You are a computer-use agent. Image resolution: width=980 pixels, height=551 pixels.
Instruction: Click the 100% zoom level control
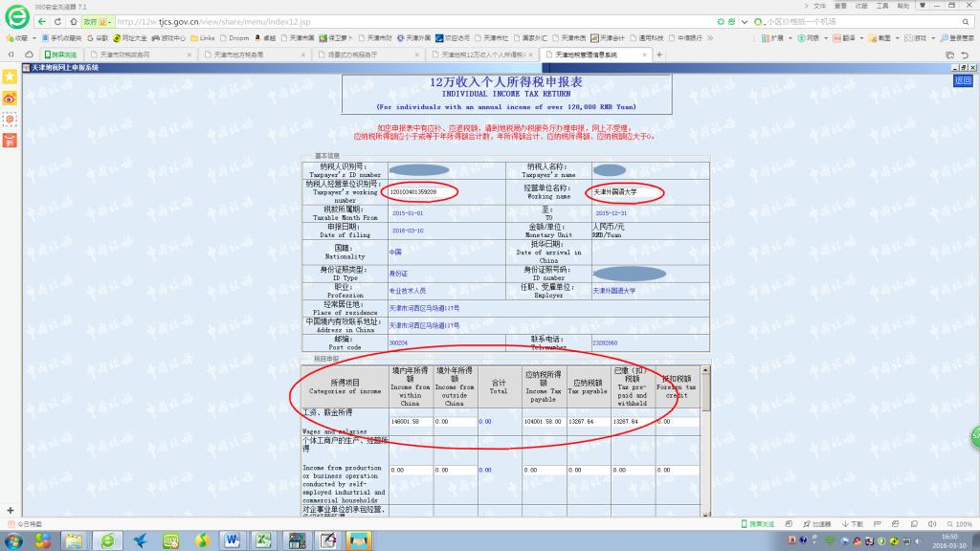[960, 524]
